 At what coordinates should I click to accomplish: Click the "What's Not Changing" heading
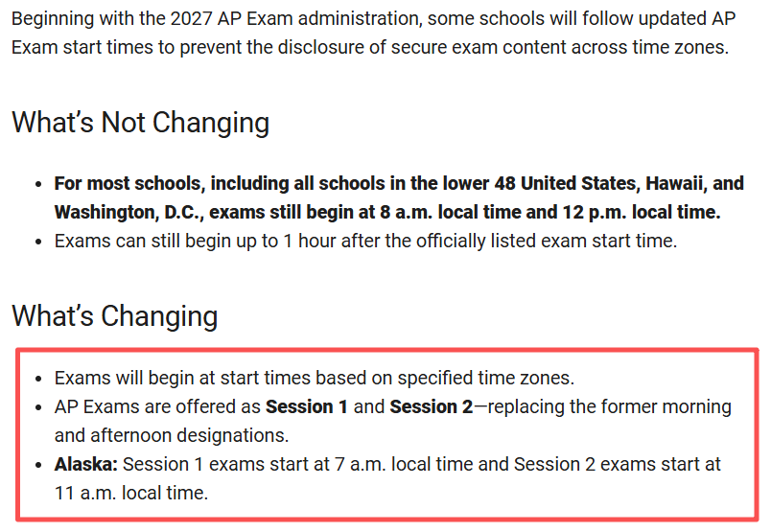pos(141,123)
